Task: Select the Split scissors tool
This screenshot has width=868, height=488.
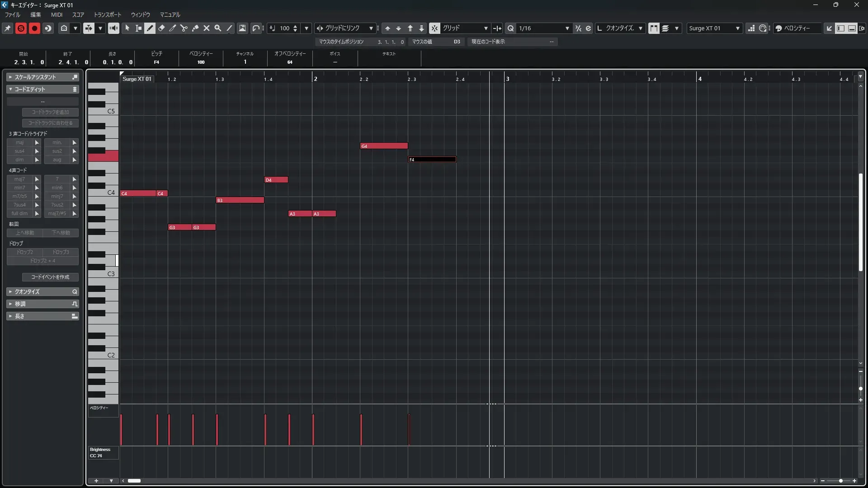Action: point(184,28)
